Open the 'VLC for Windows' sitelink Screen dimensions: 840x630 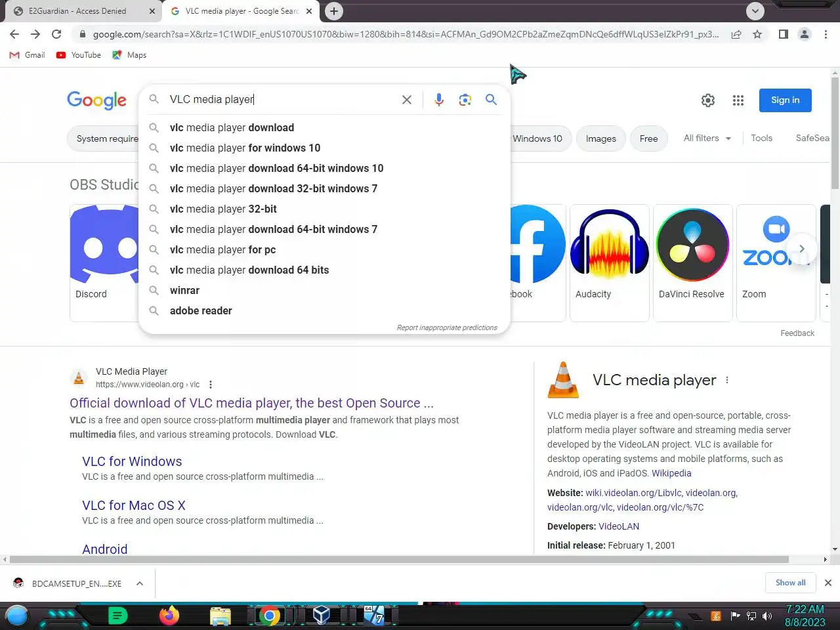pos(132,461)
